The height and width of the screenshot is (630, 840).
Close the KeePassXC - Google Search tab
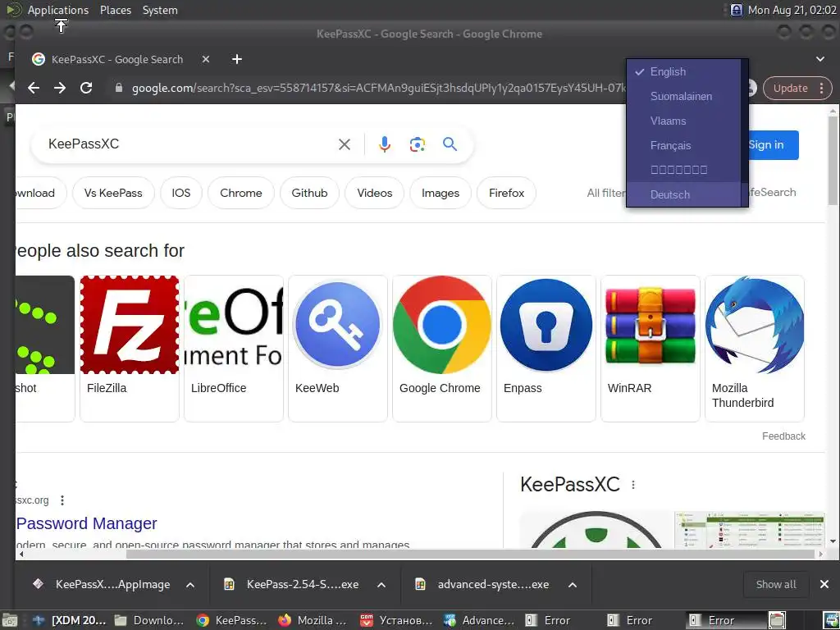pos(206,59)
